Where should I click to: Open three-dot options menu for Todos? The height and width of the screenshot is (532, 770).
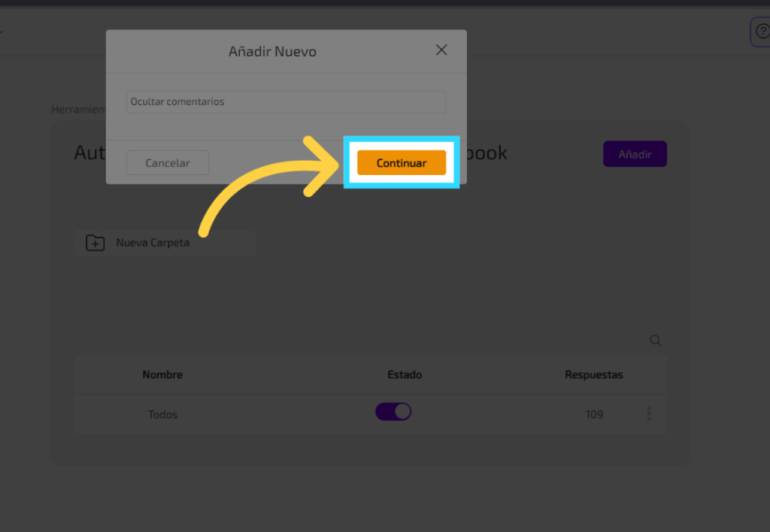point(649,414)
